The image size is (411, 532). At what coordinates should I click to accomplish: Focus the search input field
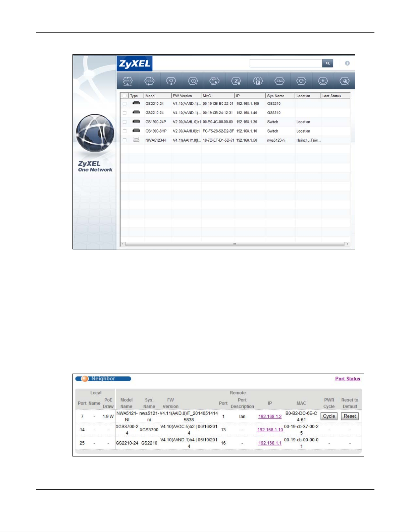[286, 63]
